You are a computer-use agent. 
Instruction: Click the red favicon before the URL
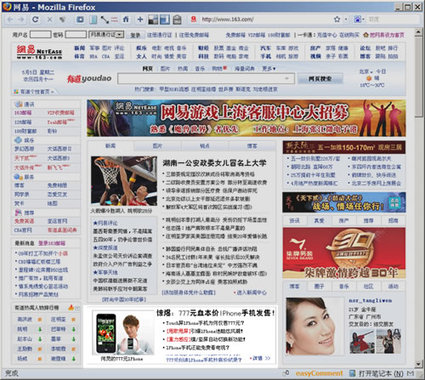coord(194,20)
